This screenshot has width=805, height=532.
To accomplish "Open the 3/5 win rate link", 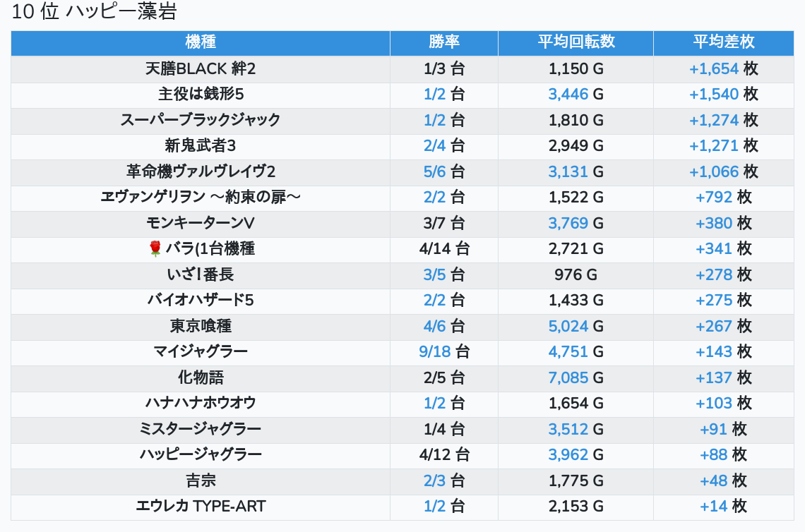I will coord(435,274).
